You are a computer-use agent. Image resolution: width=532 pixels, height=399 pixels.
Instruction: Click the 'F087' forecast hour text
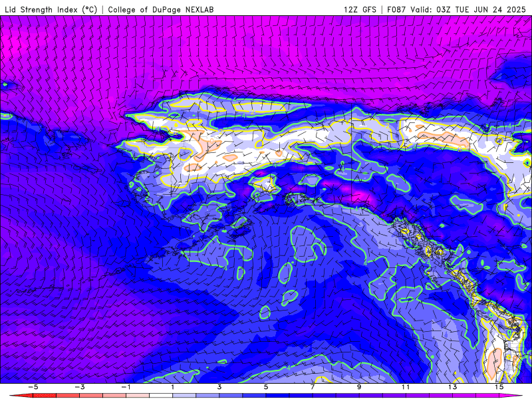396,9
